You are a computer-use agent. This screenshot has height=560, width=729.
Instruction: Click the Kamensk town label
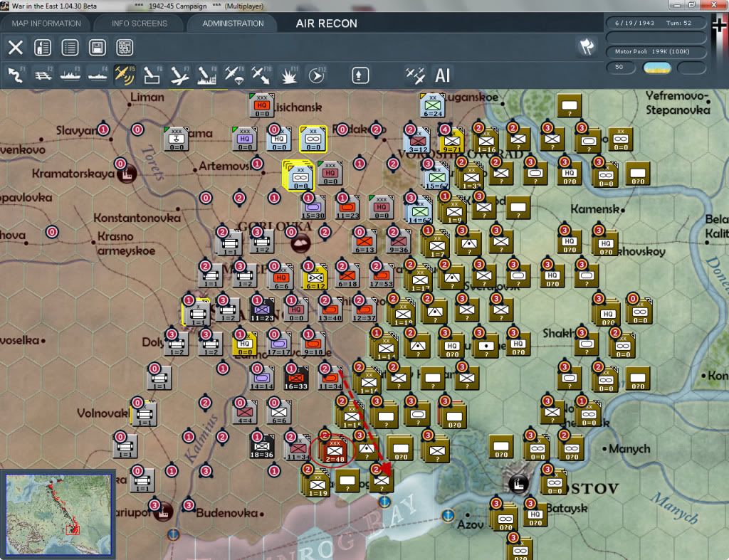pyautogui.click(x=594, y=209)
